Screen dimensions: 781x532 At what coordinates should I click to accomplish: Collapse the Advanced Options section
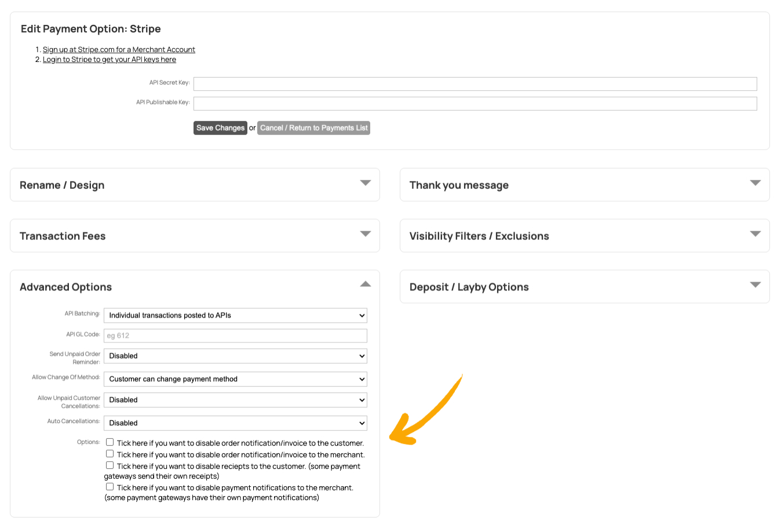(365, 284)
